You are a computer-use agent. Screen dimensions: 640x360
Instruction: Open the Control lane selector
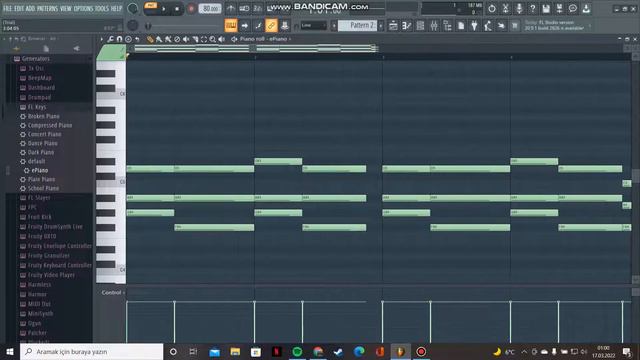(x=113, y=293)
